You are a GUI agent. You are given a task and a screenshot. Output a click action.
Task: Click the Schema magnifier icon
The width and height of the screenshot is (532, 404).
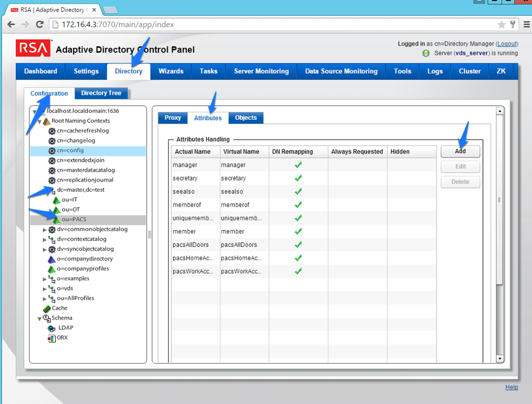coord(47,318)
